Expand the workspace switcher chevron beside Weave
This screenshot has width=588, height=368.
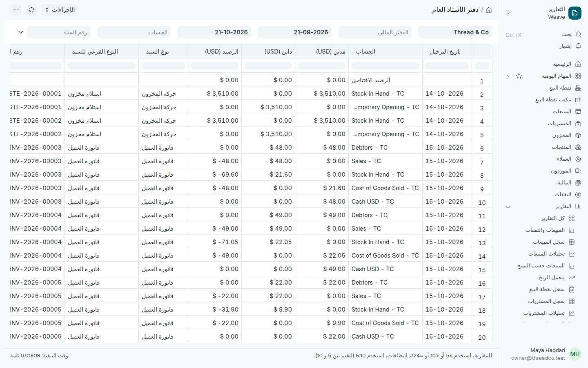(508, 13)
